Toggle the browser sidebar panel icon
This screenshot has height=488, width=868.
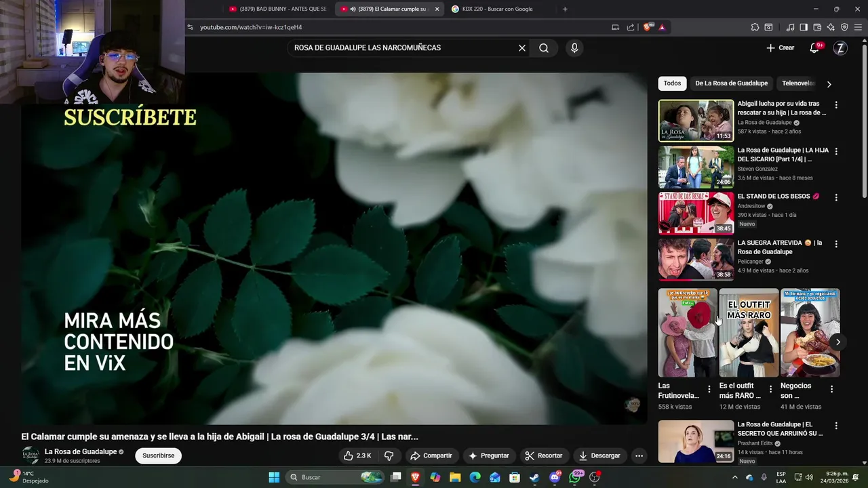(x=804, y=27)
